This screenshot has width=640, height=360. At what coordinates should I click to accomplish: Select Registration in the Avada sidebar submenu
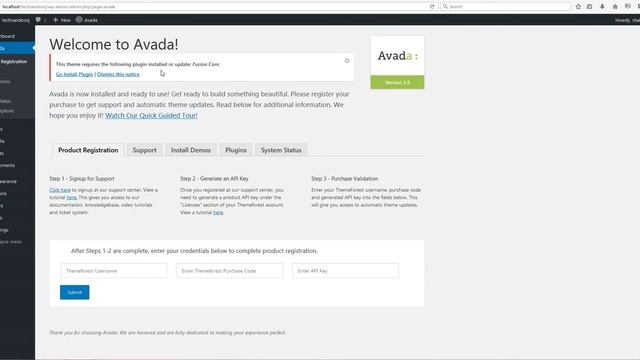pos(13,62)
